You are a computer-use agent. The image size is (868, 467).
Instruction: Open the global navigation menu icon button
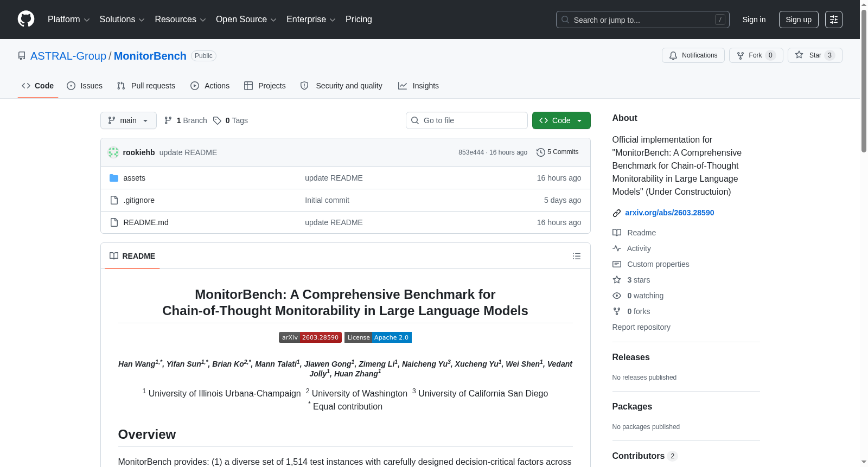coord(834,20)
